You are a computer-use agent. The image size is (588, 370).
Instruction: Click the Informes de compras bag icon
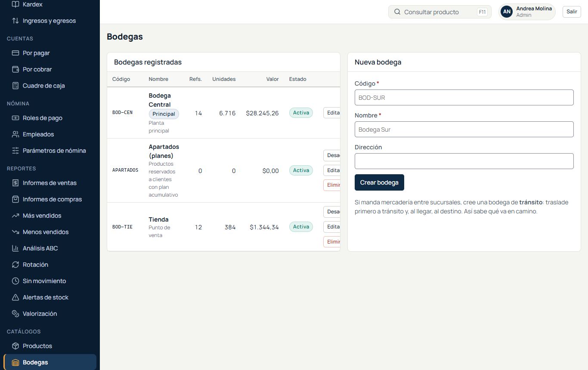[15, 199]
